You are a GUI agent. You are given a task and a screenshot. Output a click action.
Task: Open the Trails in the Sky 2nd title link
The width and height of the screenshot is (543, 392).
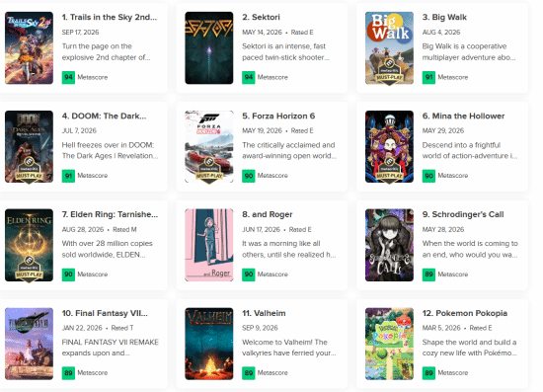click(110, 18)
